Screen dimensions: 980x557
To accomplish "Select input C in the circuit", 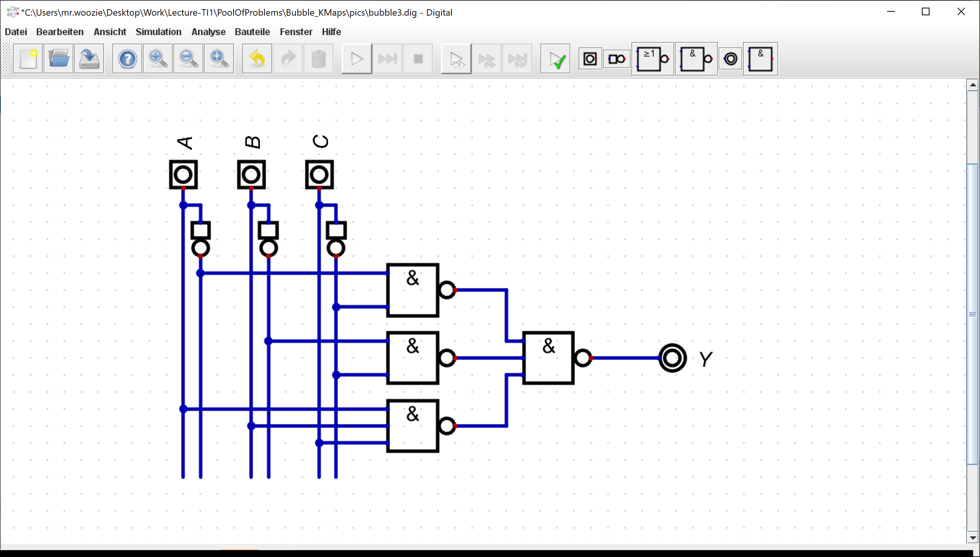I will coord(320,175).
